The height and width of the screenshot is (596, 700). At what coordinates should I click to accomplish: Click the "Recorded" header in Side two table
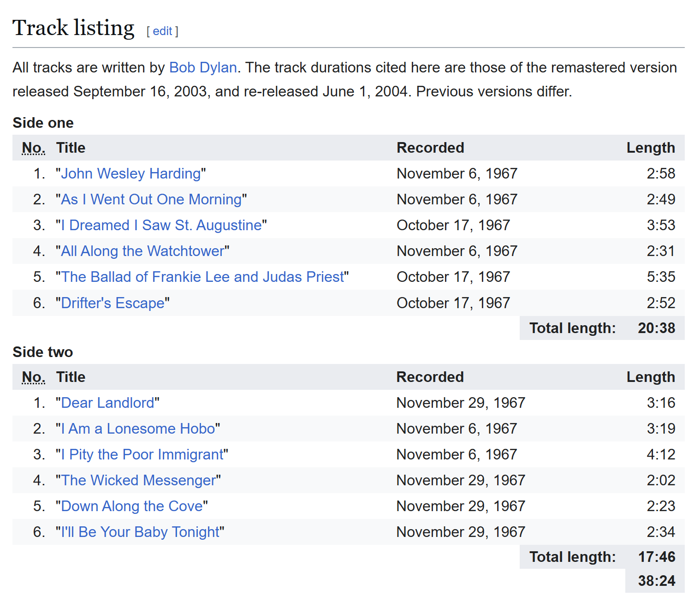click(430, 377)
